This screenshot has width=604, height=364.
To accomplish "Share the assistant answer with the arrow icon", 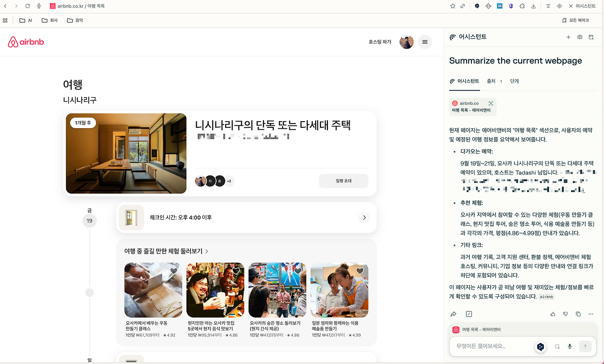I will tap(453, 314).
